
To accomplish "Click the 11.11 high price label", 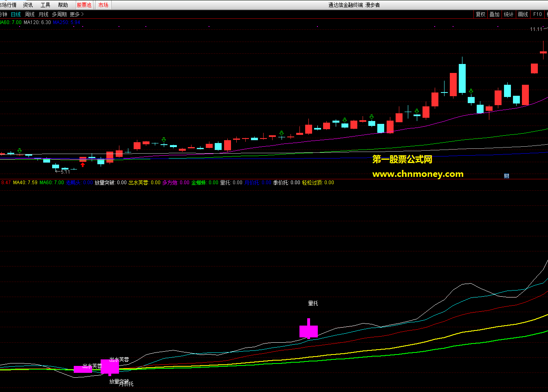I will (536, 29).
